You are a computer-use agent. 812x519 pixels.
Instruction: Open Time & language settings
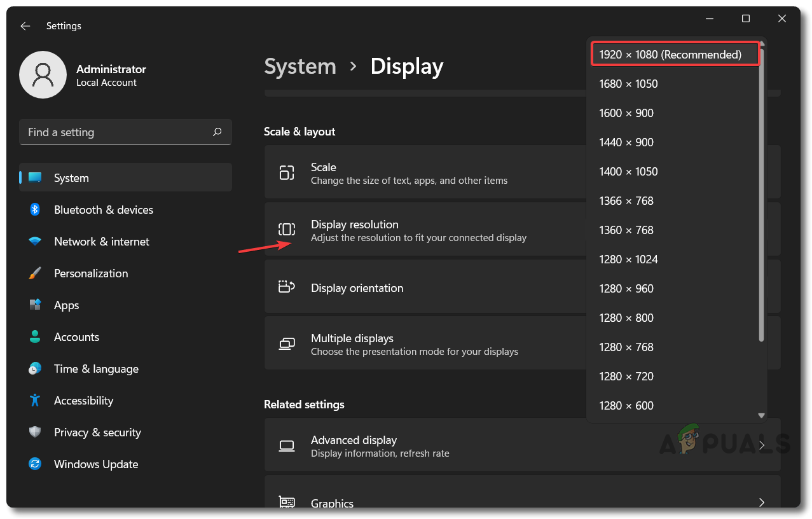[96, 369]
